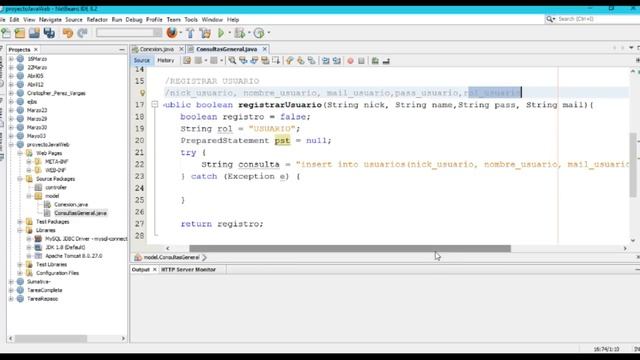Expand the Cristopher_Perez_Vargas project node

click(x=11, y=93)
